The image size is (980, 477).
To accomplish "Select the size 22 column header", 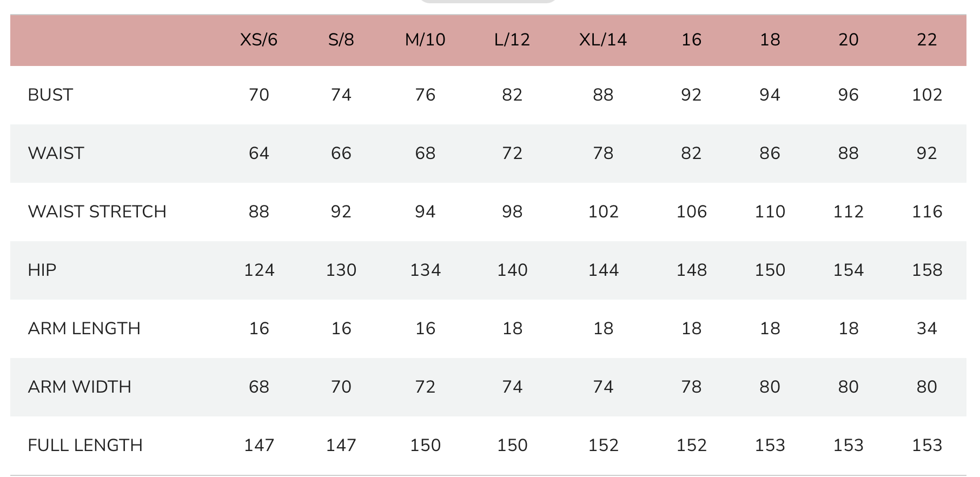I will click(926, 40).
